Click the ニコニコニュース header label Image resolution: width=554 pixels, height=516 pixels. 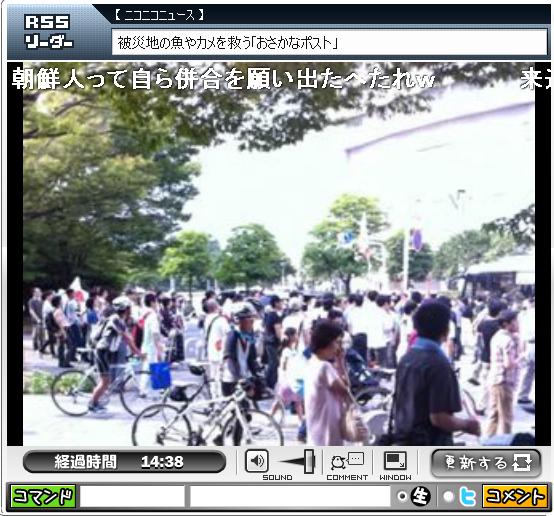(159, 15)
